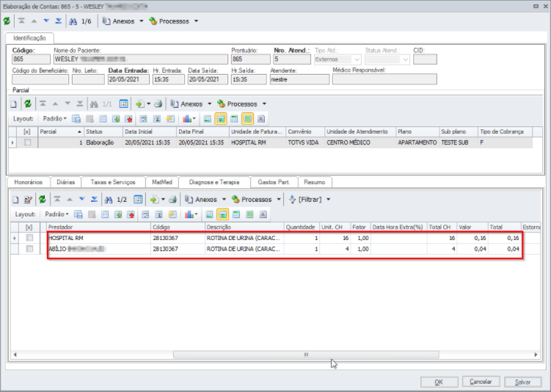Click the red A icon in the Parcial layout bar

[261, 119]
